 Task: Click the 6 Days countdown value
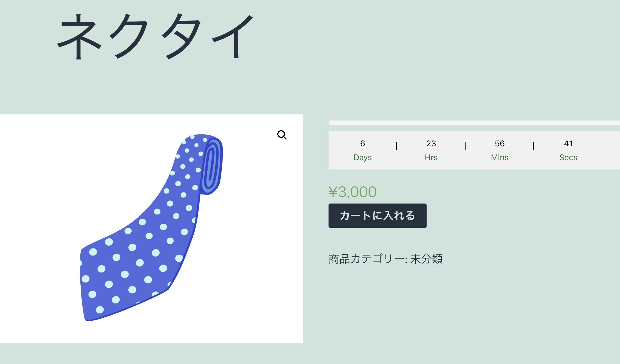(x=363, y=144)
